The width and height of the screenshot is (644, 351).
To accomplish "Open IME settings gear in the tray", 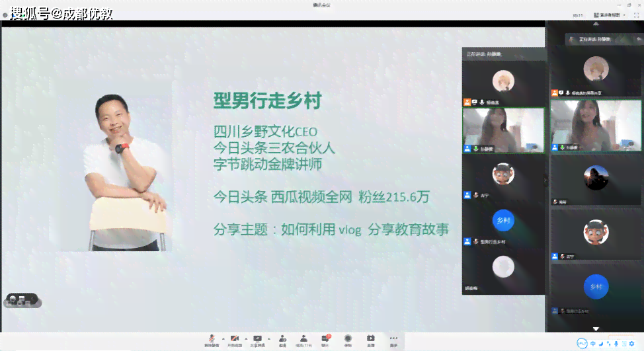I will tap(631, 344).
